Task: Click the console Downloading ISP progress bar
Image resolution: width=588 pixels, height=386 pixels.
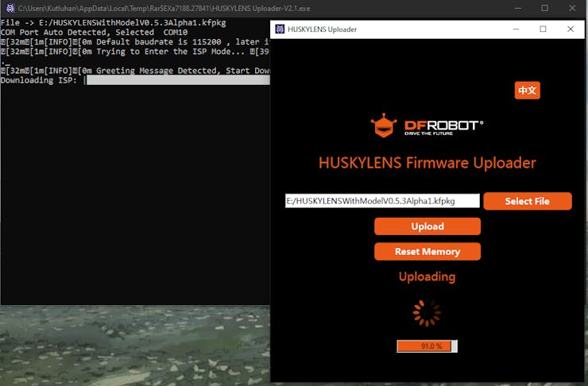Action: [x=178, y=80]
